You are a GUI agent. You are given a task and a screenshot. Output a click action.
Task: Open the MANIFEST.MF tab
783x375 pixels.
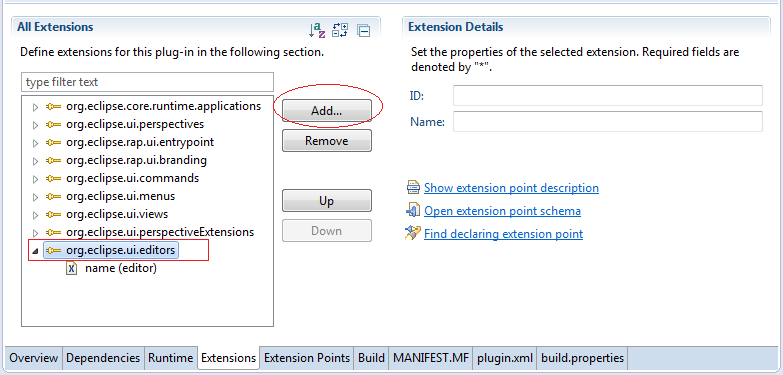pos(430,358)
